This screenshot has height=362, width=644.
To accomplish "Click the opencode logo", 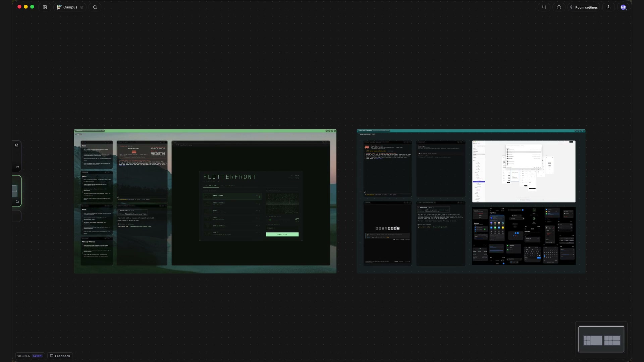I will coord(387,228).
